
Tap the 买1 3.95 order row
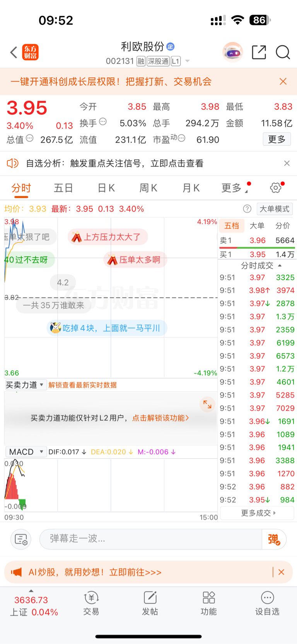[x=257, y=254]
